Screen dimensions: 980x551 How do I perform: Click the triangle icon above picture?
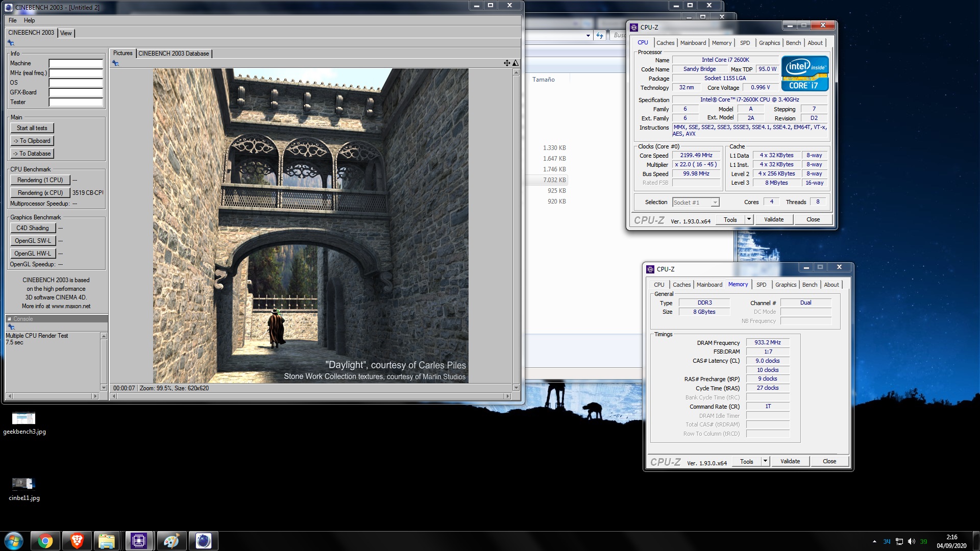516,63
